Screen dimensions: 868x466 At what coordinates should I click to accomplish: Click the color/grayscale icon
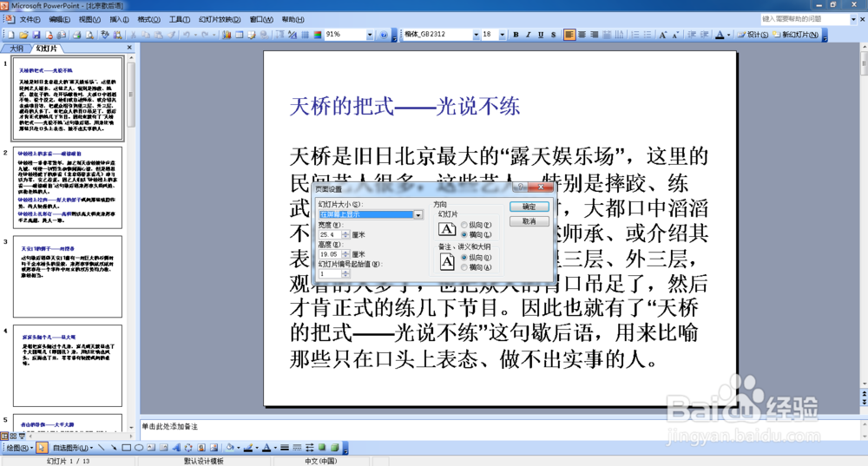(317, 35)
